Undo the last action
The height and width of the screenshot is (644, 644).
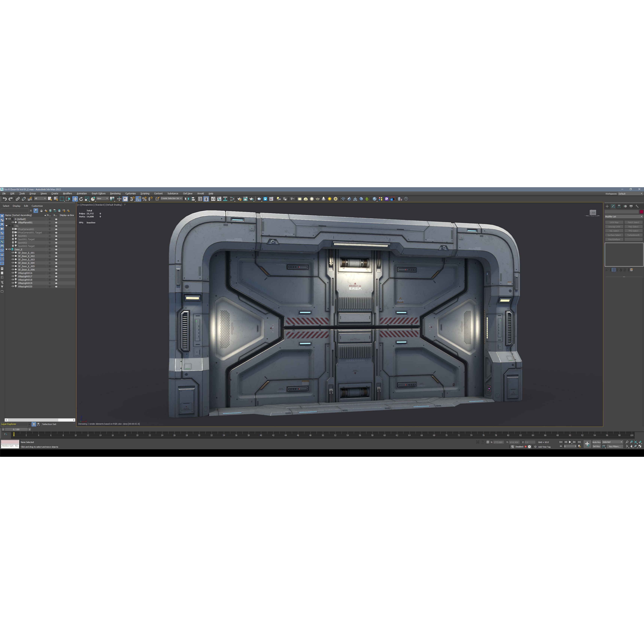[5, 199]
